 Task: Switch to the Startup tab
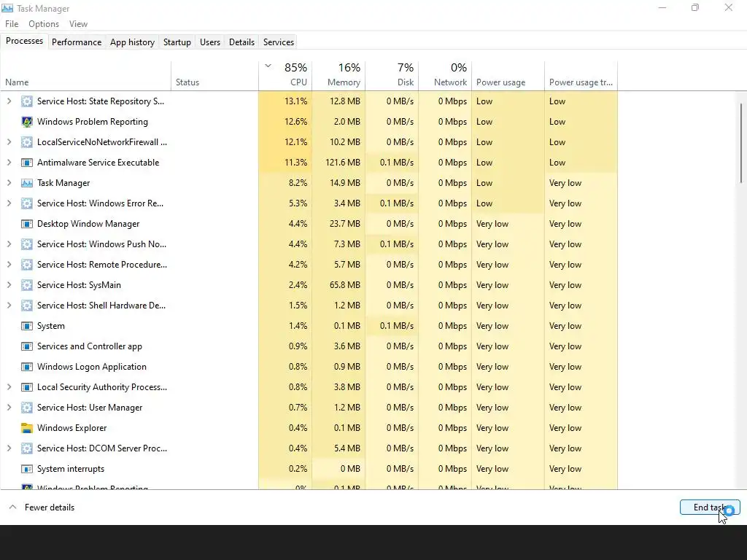click(x=177, y=42)
